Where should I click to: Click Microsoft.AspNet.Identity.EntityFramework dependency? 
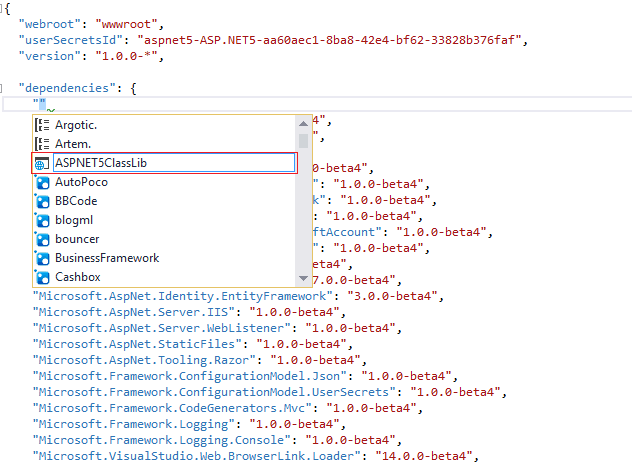pos(183,296)
